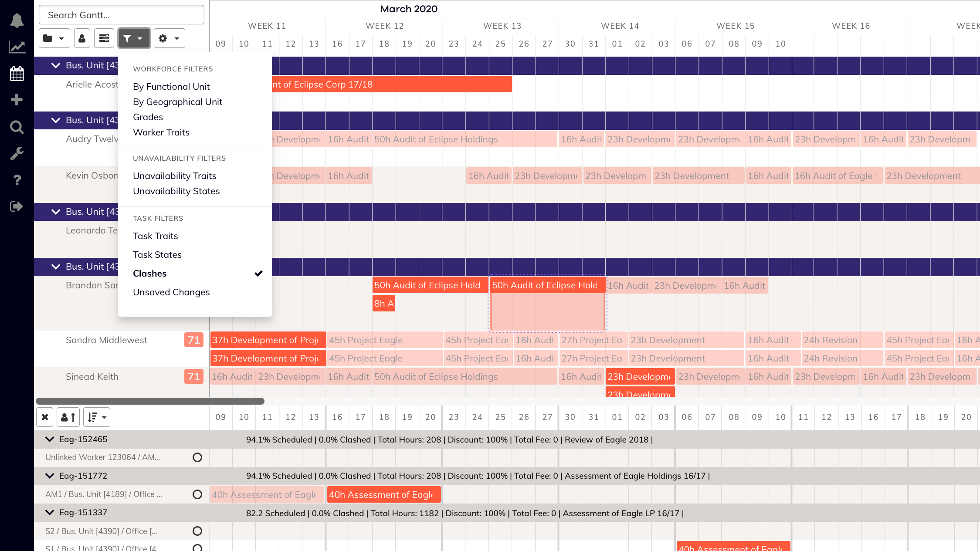This screenshot has height=551, width=980.
Task: Open the wrench tools icon in sidebar
Action: 17,153
